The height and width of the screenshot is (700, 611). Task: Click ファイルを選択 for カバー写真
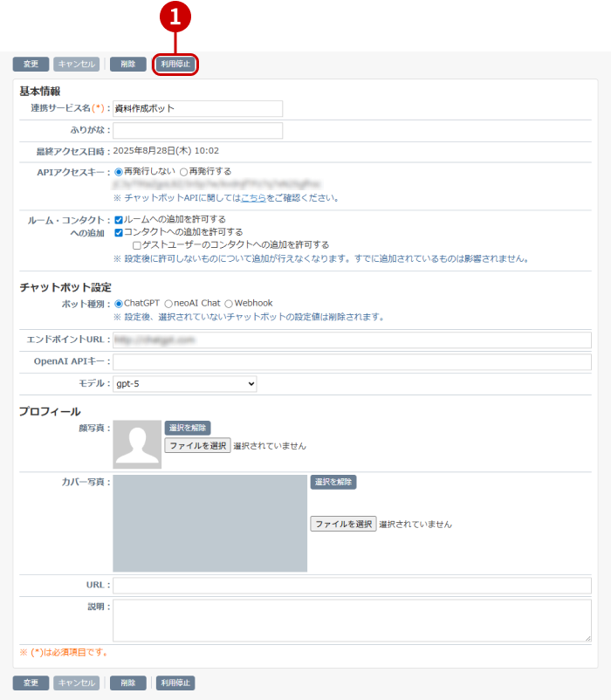343,524
